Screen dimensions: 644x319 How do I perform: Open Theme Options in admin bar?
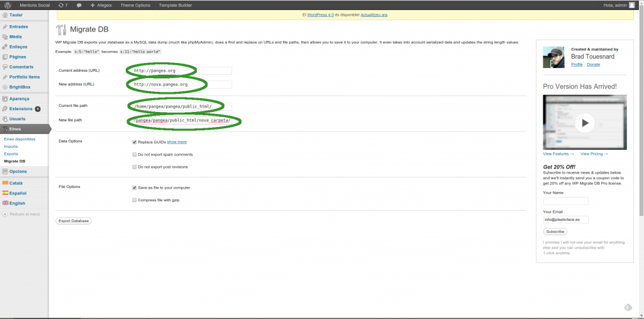(x=135, y=5)
